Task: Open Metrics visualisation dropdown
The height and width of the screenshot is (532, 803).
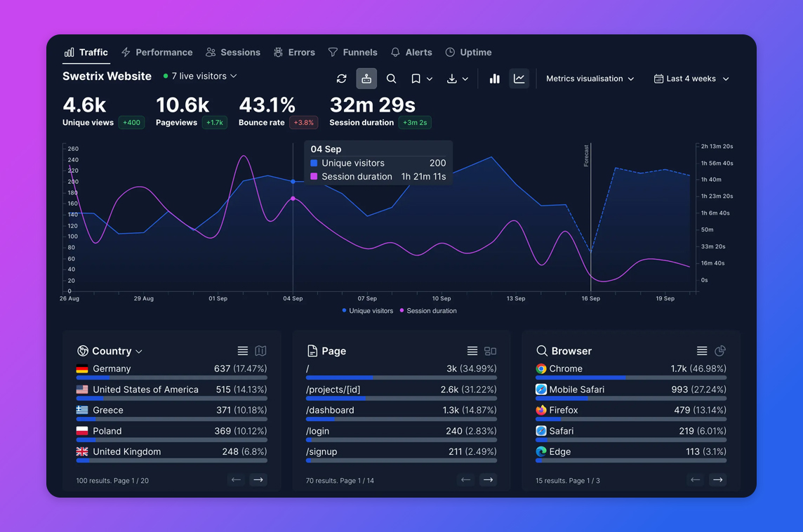Action: 590,79
